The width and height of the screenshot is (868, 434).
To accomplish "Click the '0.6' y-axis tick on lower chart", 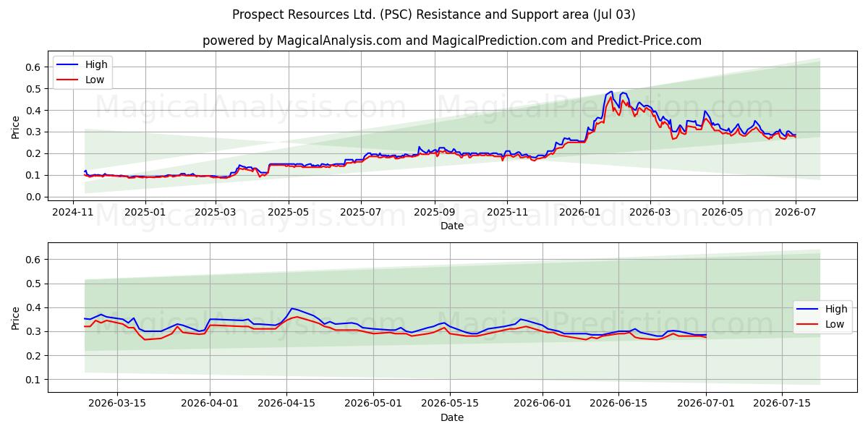I will (x=34, y=260).
